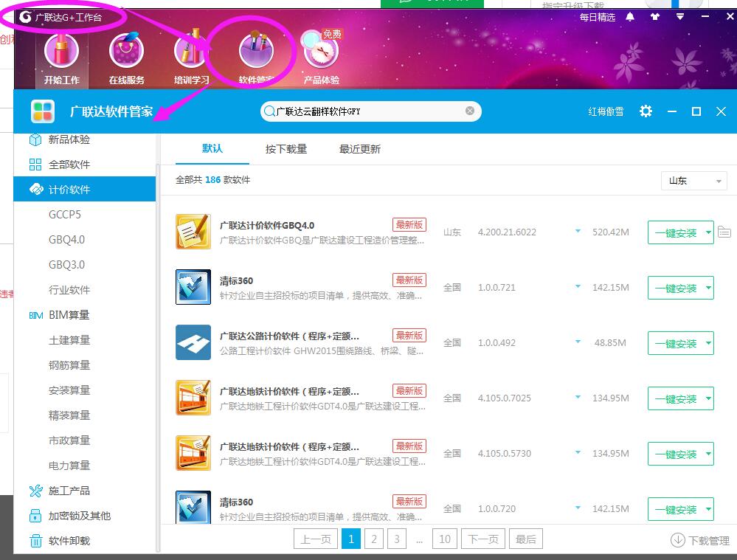Open the 产品体验 free trial icon

(321, 59)
